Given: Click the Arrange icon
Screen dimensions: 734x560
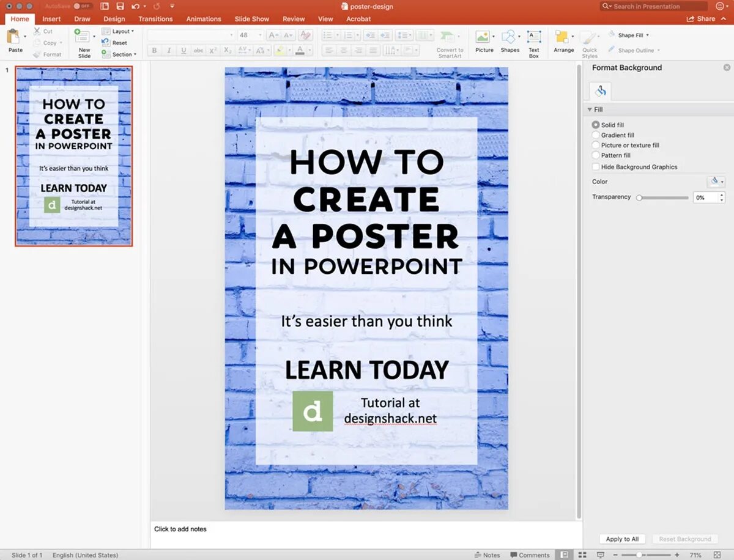Looking at the screenshot, I should 563,38.
